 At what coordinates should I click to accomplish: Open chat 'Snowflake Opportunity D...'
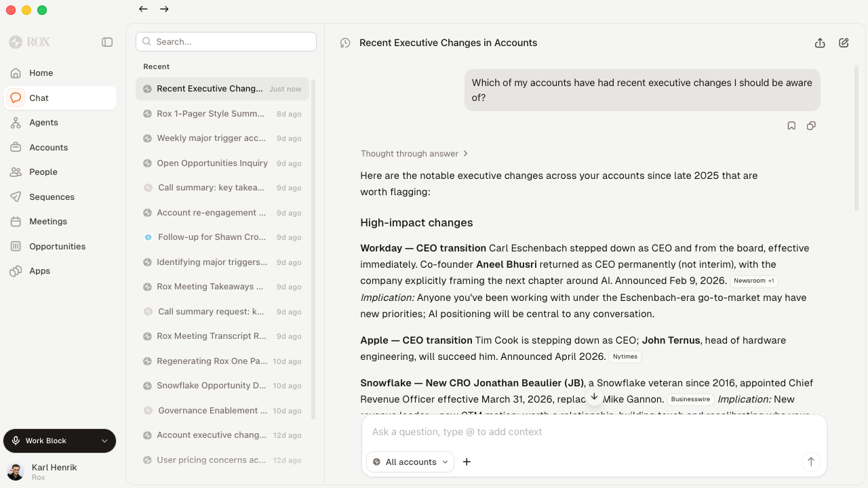coord(222,386)
